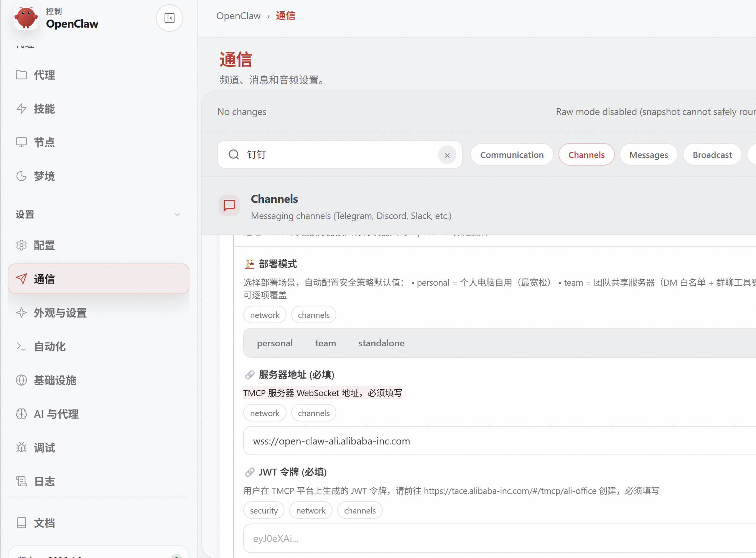The width and height of the screenshot is (756, 558).
Task: Click the WebSocket server address field
Action: [x=500, y=441]
